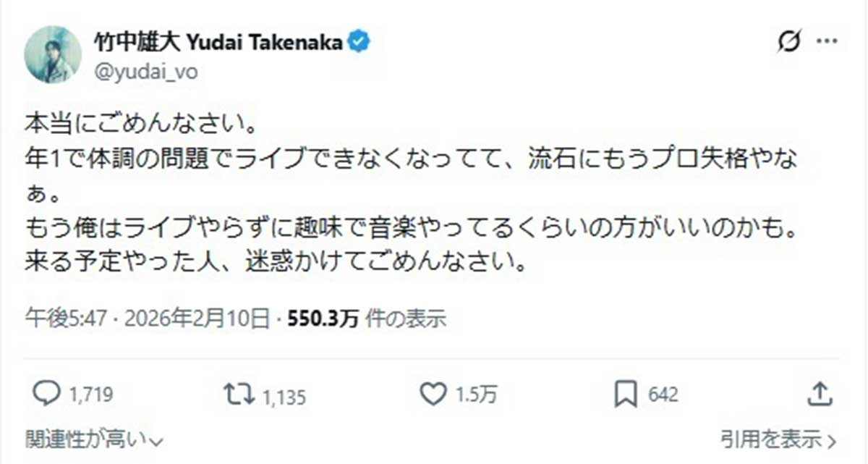
Task: Click the 1,135 reposts count
Action: coord(284,396)
